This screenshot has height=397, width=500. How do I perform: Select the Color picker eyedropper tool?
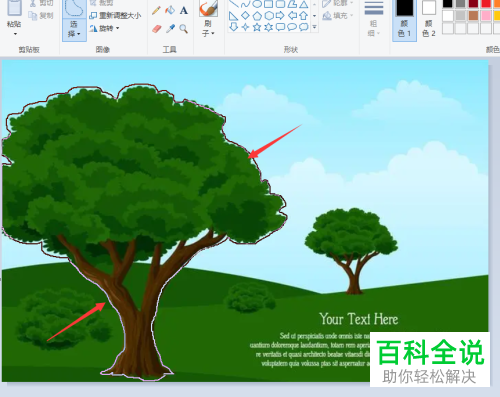tap(170, 29)
